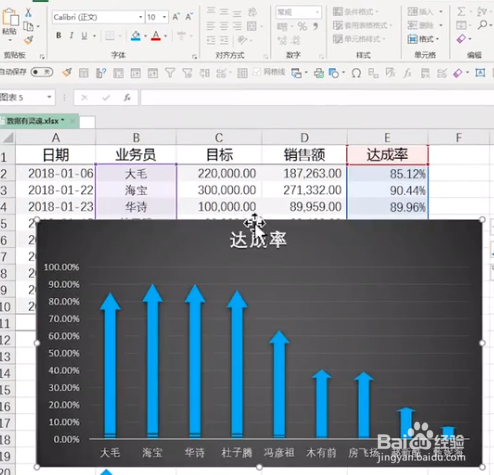Open the font size 10 dropdown
The width and height of the screenshot is (494, 475).
click(164, 17)
